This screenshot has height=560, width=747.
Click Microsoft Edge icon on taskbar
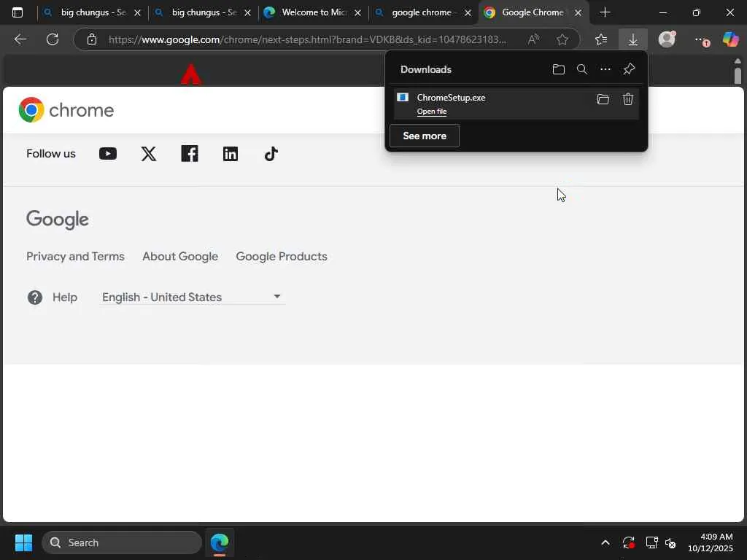coord(219,542)
